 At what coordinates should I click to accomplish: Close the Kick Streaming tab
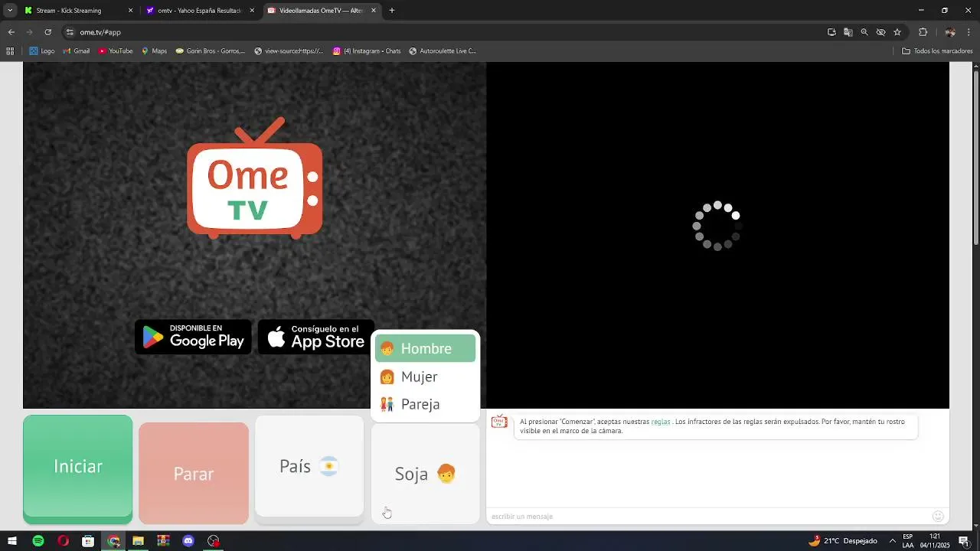pos(130,11)
